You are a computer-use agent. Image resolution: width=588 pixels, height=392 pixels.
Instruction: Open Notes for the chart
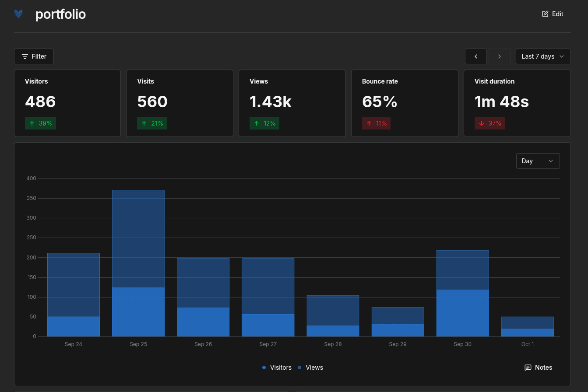tap(538, 367)
